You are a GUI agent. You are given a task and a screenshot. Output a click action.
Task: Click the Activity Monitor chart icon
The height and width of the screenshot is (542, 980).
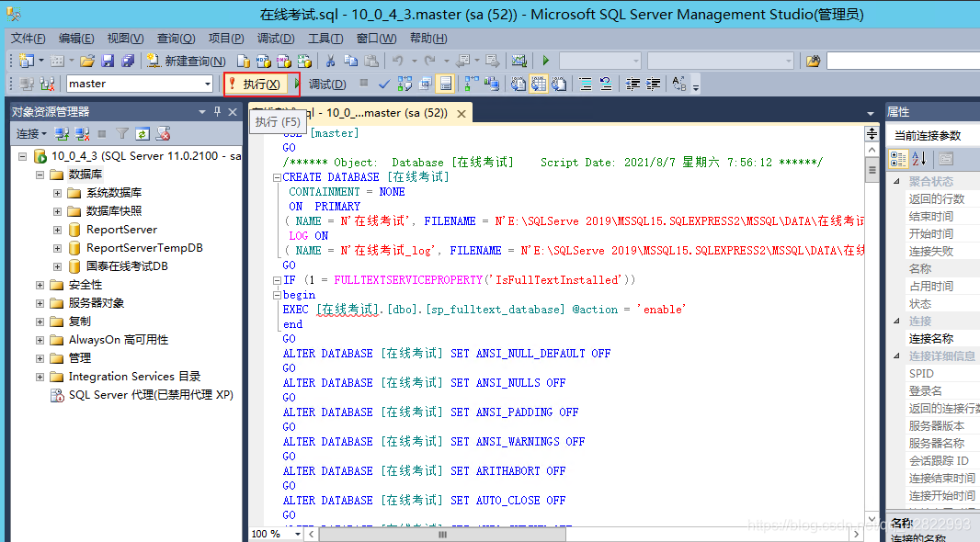coord(518,61)
